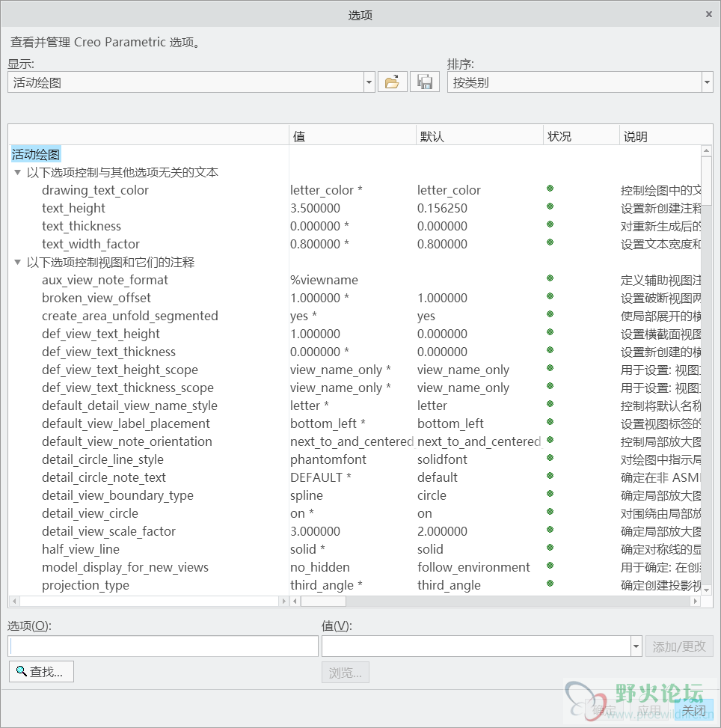
Task: Click vertical scrollbar down arrow of options list
Action: pyautogui.click(x=706, y=590)
